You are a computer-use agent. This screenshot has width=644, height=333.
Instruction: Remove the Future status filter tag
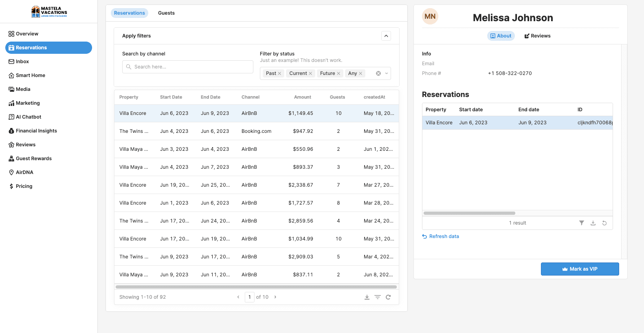(338, 74)
